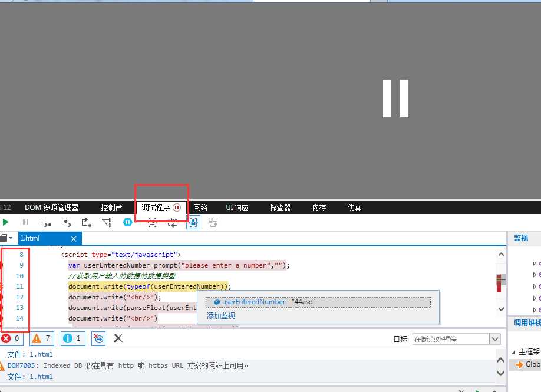Toggle clear-on-navigate console icon

[98, 338]
